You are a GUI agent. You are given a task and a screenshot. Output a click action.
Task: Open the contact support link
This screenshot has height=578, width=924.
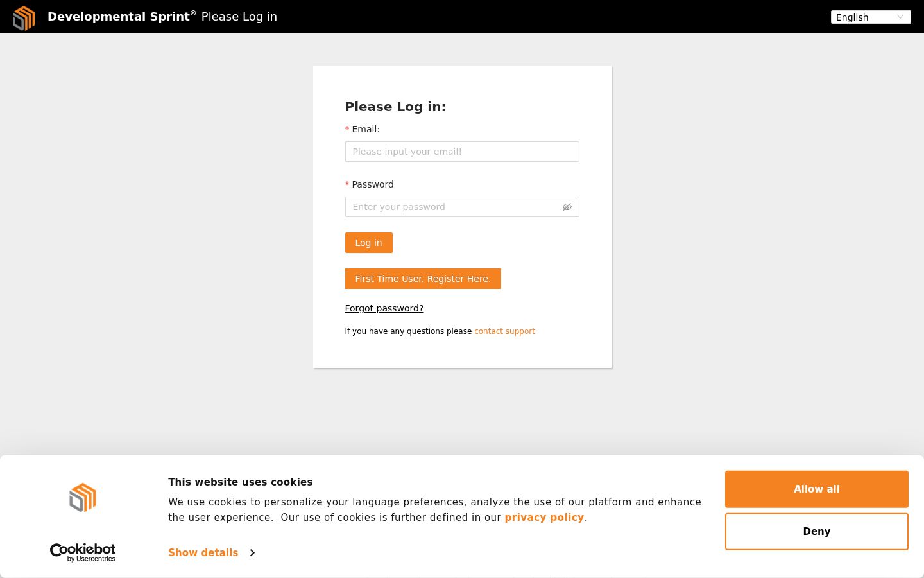(504, 331)
